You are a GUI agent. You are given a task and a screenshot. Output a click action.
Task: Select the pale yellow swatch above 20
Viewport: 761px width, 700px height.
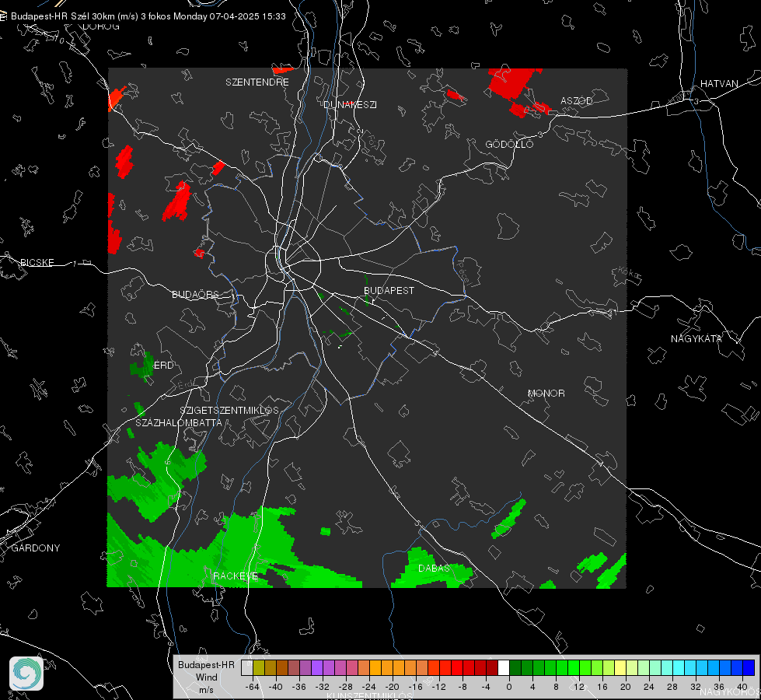click(620, 668)
